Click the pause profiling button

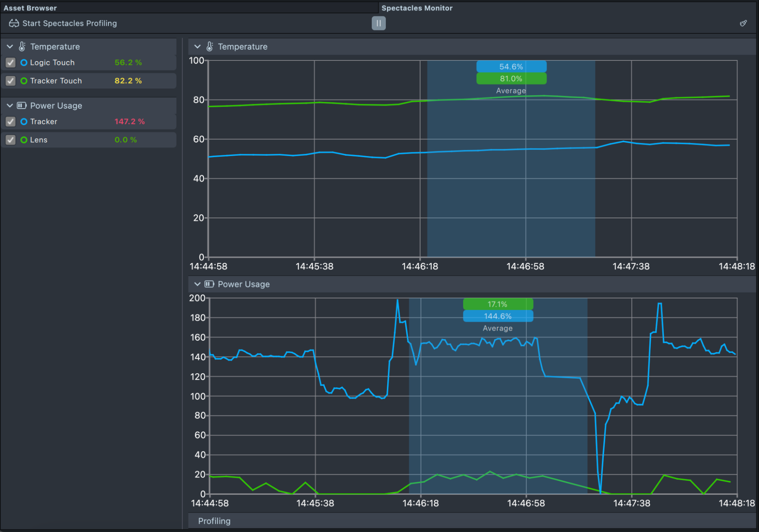[x=378, y=23]
